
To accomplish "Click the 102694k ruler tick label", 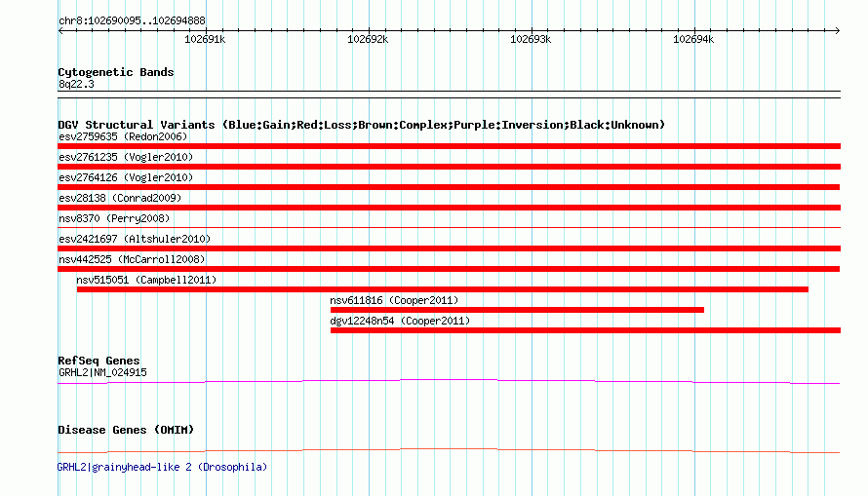I will 693,39.
